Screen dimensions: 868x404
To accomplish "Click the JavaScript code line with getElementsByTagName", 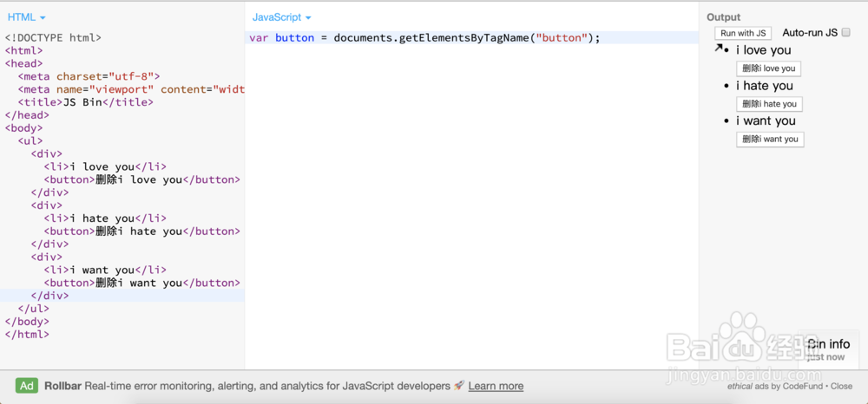I will 424,38.
